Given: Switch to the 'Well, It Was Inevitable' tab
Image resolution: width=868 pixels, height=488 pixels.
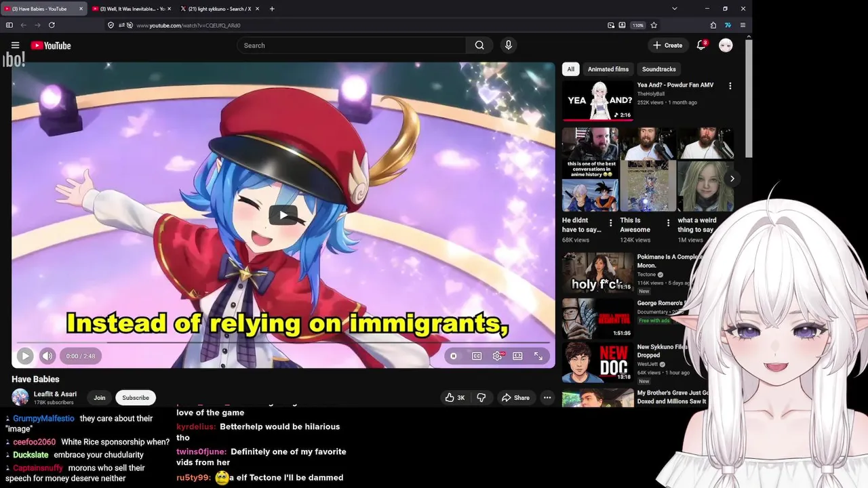Looking at the screenshot, I should pos(132,9).
